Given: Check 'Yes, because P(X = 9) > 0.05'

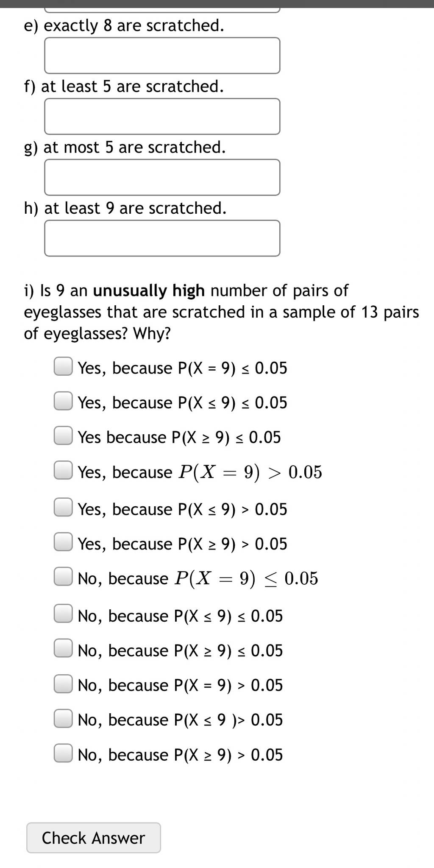Looking at the screenshot, I should pos(63,471).
